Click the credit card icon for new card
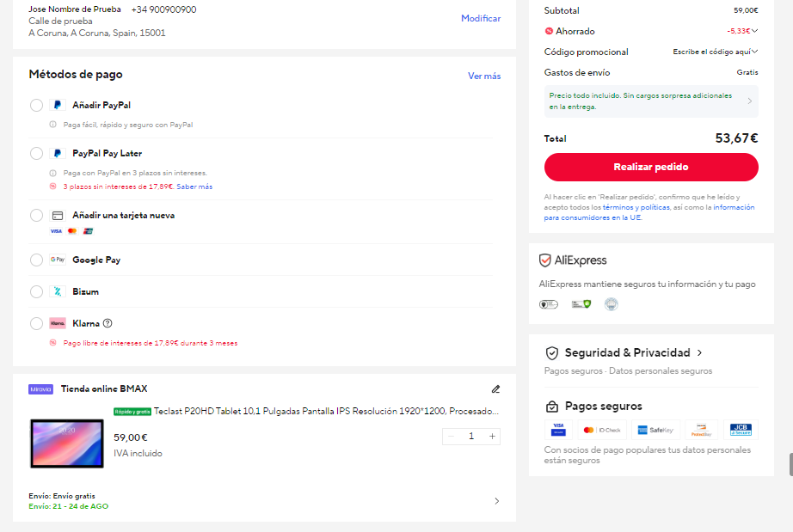This screenshot has width=793, height=532. coord(58,216)
